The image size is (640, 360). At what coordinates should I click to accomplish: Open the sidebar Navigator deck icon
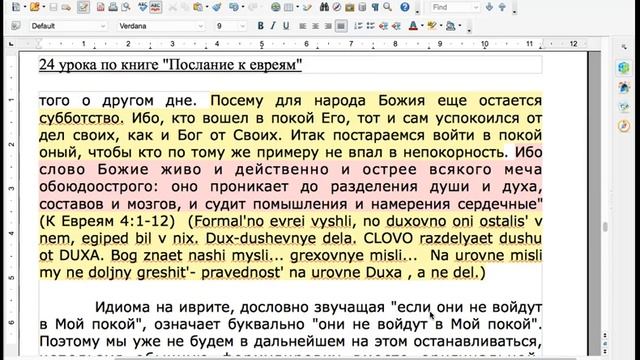pos(624,126)
